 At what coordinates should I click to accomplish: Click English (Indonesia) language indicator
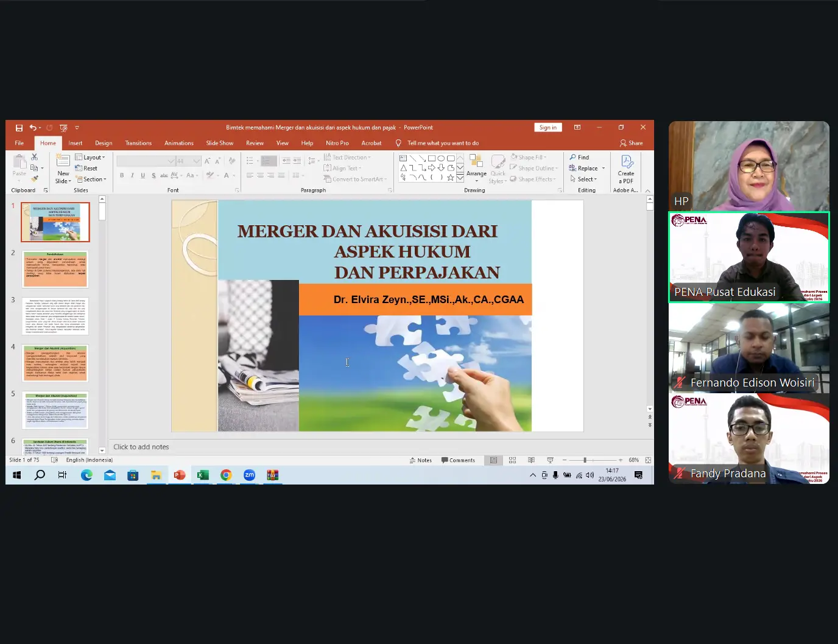[x=90, y=460]
